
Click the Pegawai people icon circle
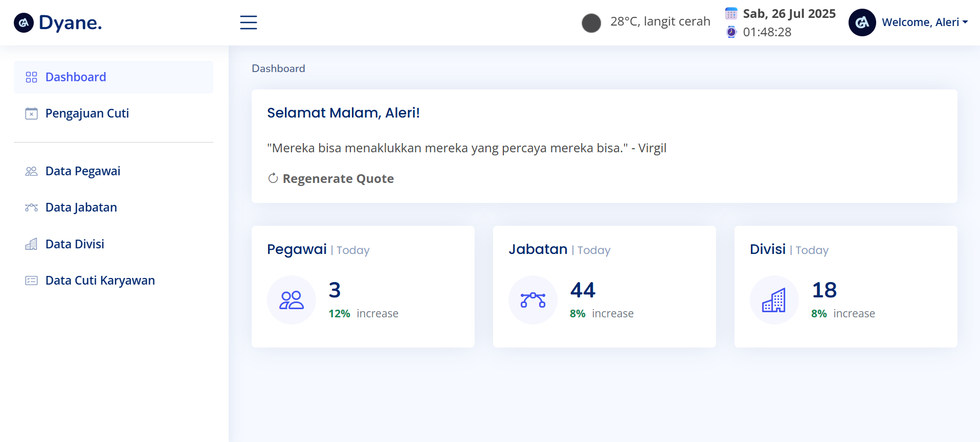292,300
